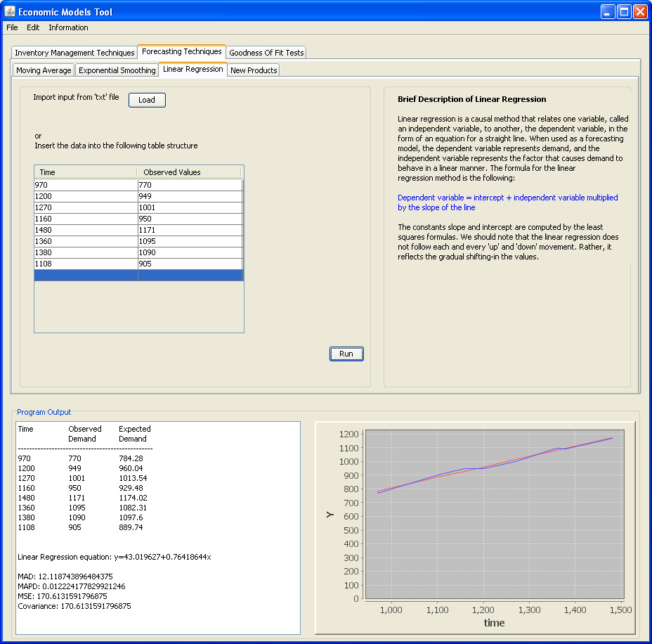The width and height of the screenshot is (652, 644).
Task: Open the Edit menu
Action: pos(33,27)
